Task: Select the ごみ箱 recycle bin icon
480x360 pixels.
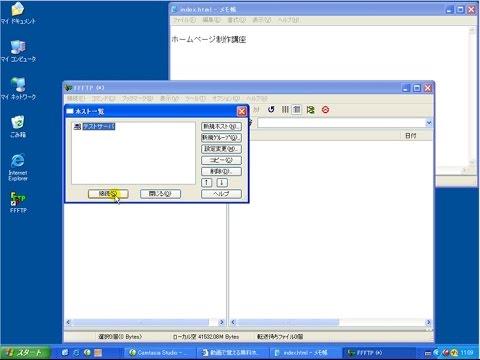Action: (x=18, y=127)
